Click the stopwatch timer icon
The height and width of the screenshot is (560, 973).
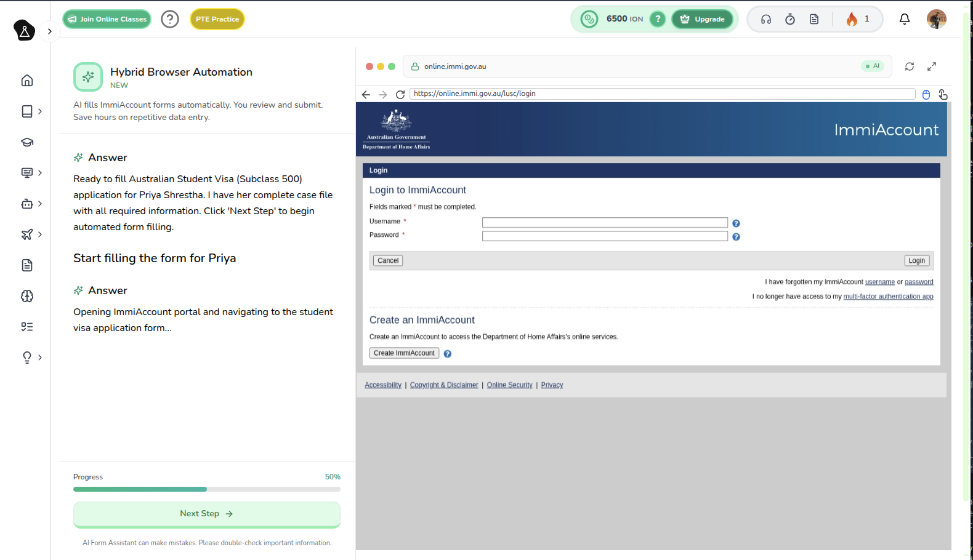tap(789, 19)
